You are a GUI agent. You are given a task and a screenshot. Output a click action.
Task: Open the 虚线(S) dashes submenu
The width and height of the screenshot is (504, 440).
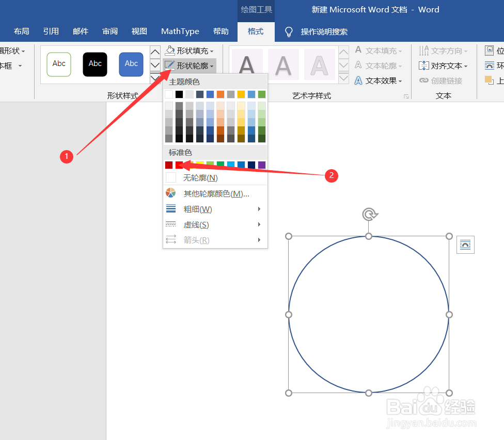point(215,224)
